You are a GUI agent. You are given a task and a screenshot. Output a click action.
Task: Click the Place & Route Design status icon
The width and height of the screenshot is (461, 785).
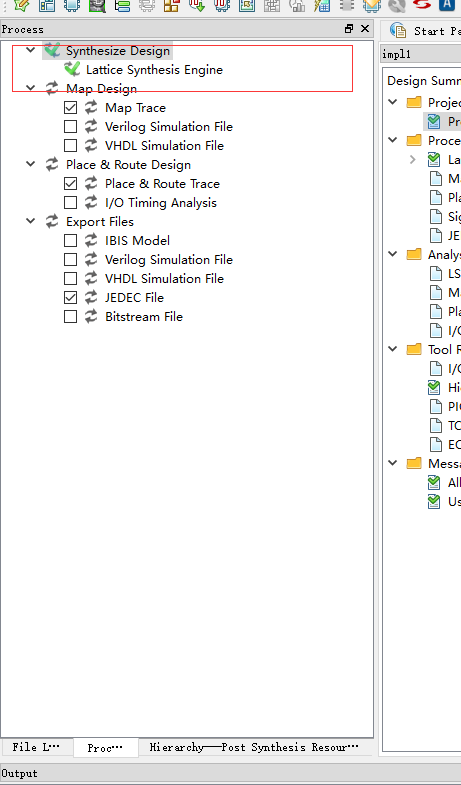pyautogui.click(x=52, y=164)
